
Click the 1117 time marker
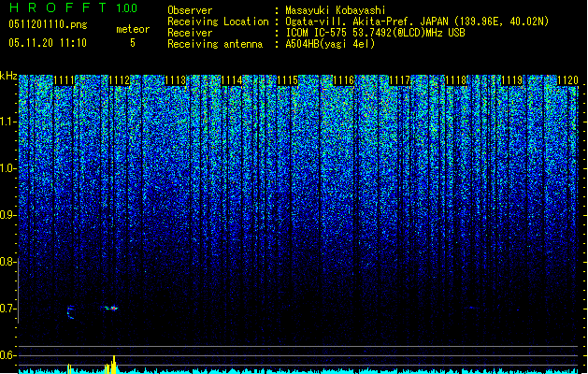point(400,80)
